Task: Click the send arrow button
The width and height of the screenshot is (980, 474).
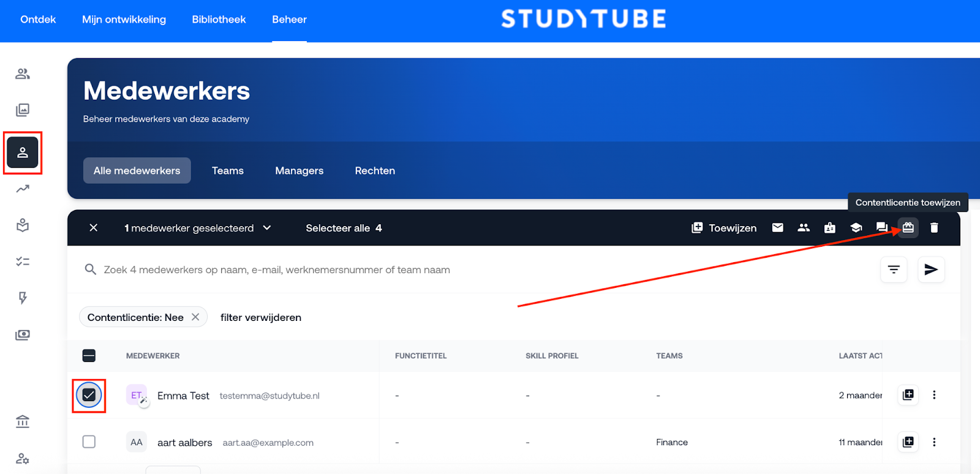Action: coord(931,269)
